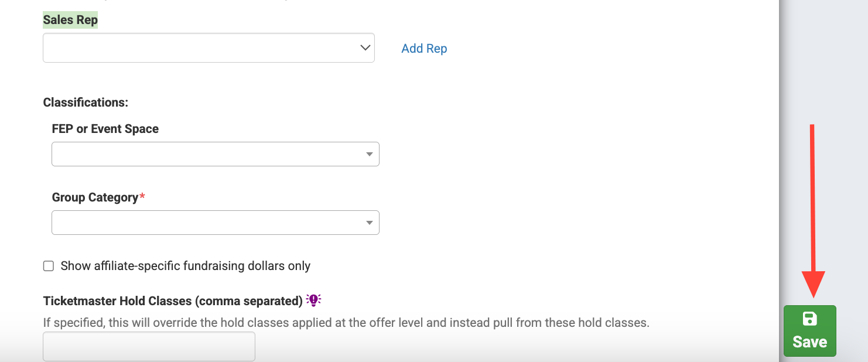Click the small triangle in FEP dropdown
868x362 pixels.
(x=370, y=155)
